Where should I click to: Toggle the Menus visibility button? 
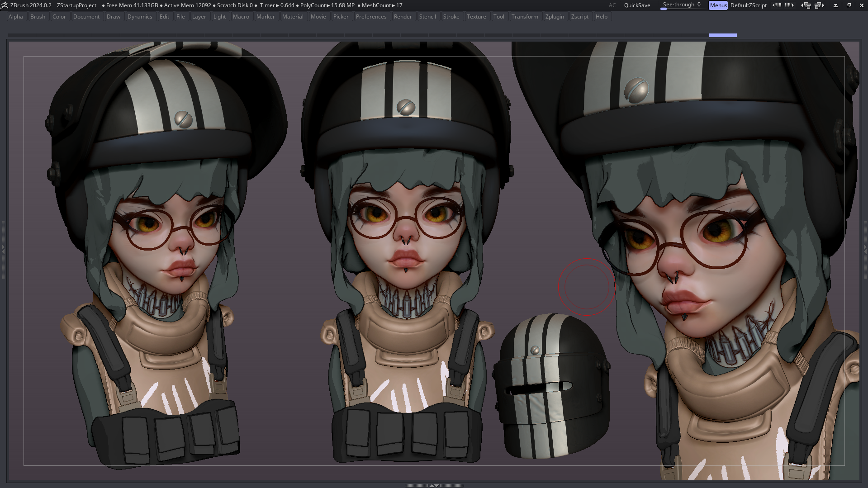point(718,5)
